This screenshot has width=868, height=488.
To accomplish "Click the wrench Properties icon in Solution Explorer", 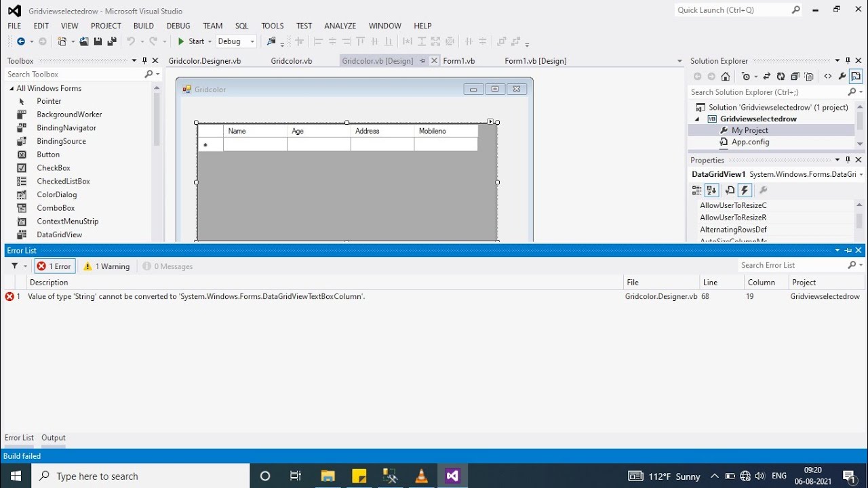I will click(842, 77).
